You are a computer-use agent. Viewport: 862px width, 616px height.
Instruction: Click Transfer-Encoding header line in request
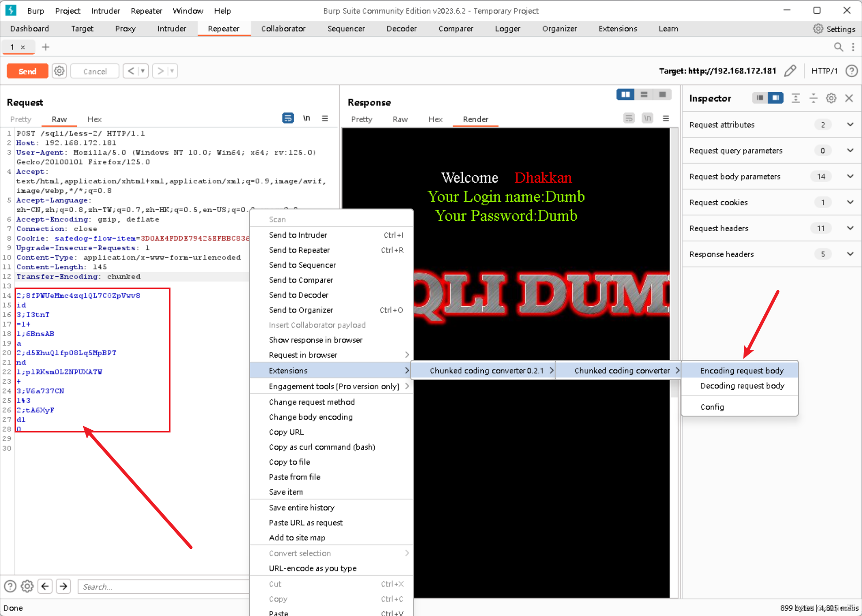click(132, 277)
